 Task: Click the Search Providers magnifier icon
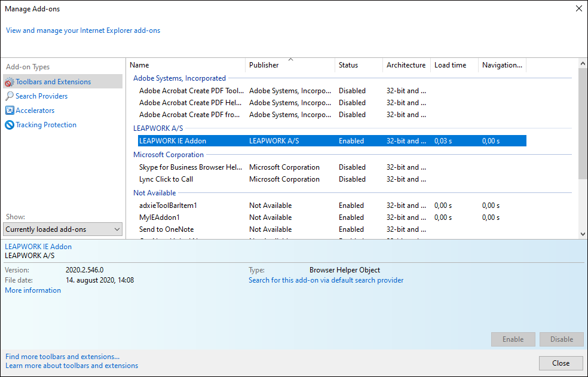[10, 96]
